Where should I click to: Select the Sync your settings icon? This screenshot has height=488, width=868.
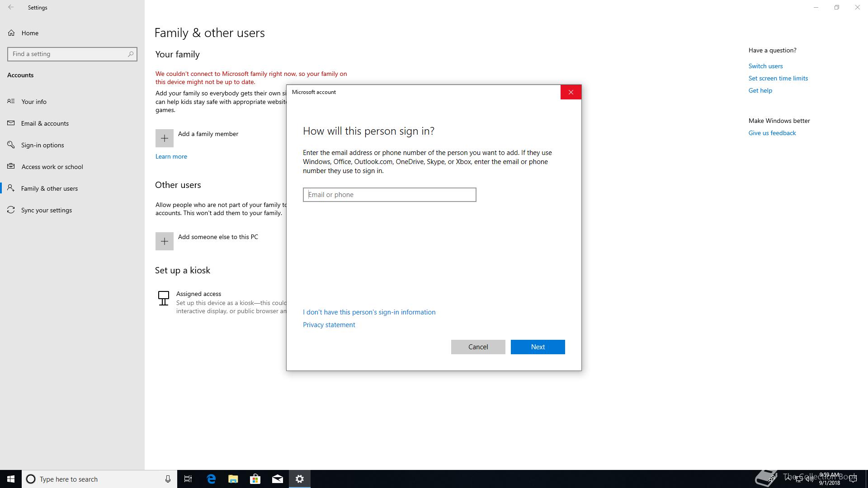coord(11,210)
